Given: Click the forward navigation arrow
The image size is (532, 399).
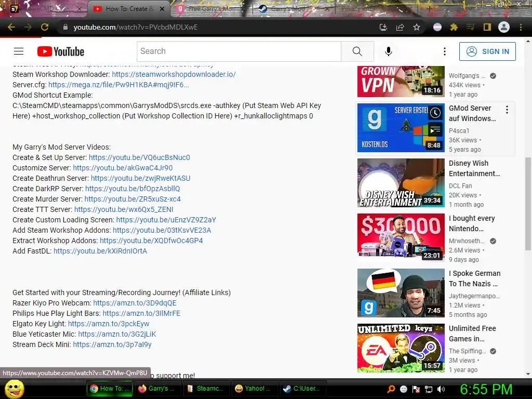Looking at the screenshot, I should [x=28, y=27].
